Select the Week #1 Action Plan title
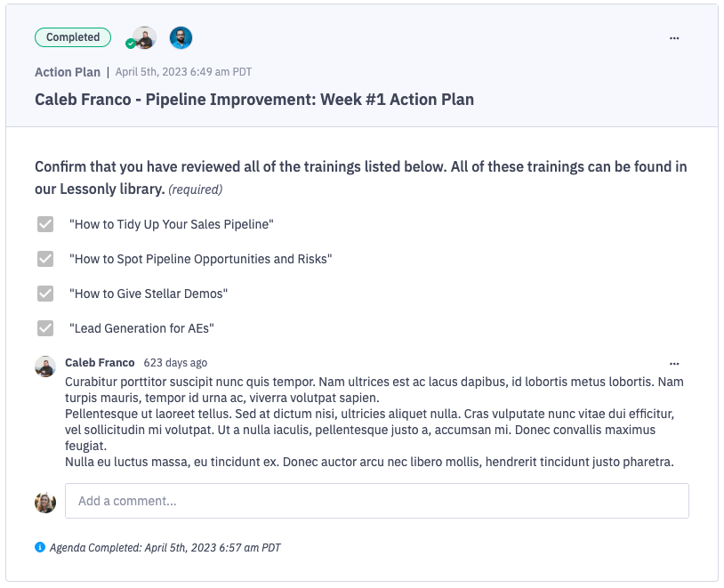The image size is (724, 588). tap(253, 100)
